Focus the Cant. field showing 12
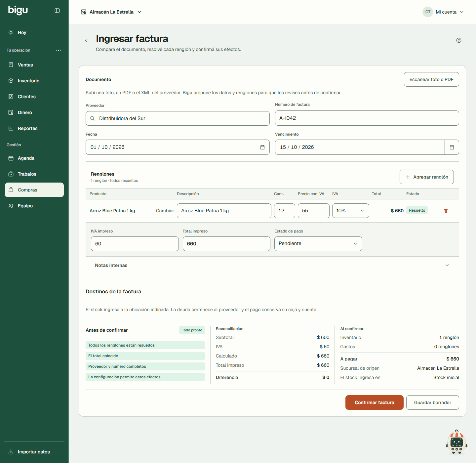Viewport: 476px width, 463px height. click(x=285, y=211)
